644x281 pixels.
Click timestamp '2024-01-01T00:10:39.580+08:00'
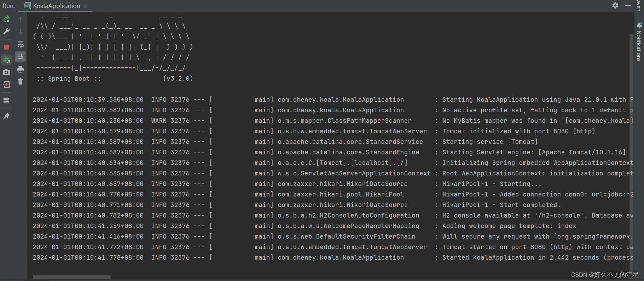tap(88, 100)
